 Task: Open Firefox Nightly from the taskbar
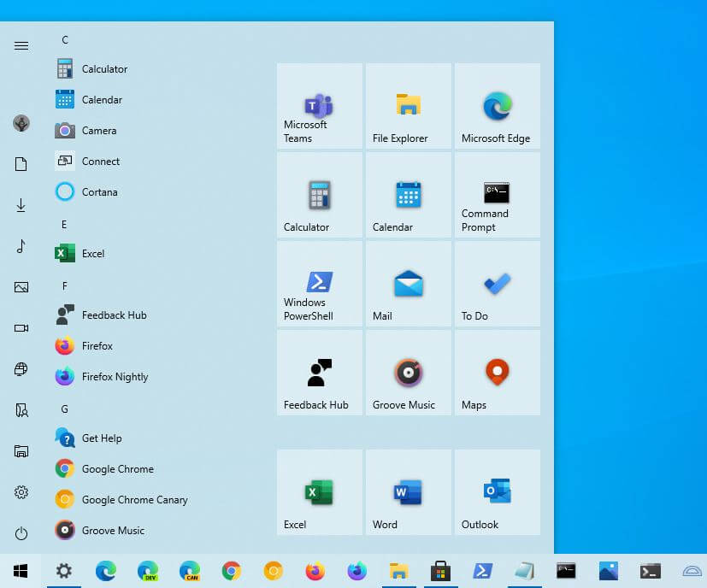(x=357, y=571)
